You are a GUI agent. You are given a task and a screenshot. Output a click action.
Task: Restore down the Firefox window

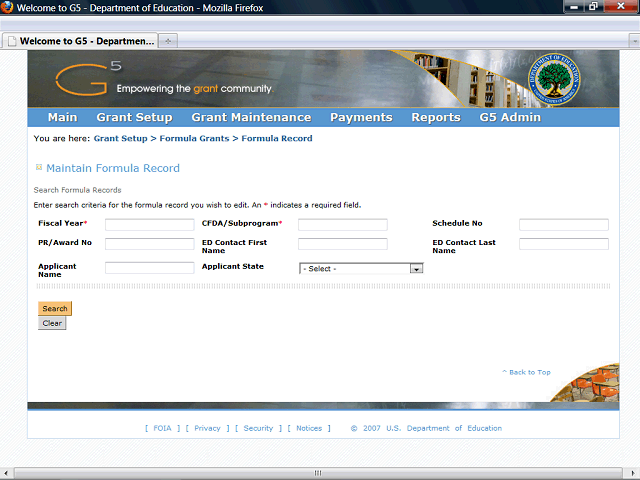point(593,6)
